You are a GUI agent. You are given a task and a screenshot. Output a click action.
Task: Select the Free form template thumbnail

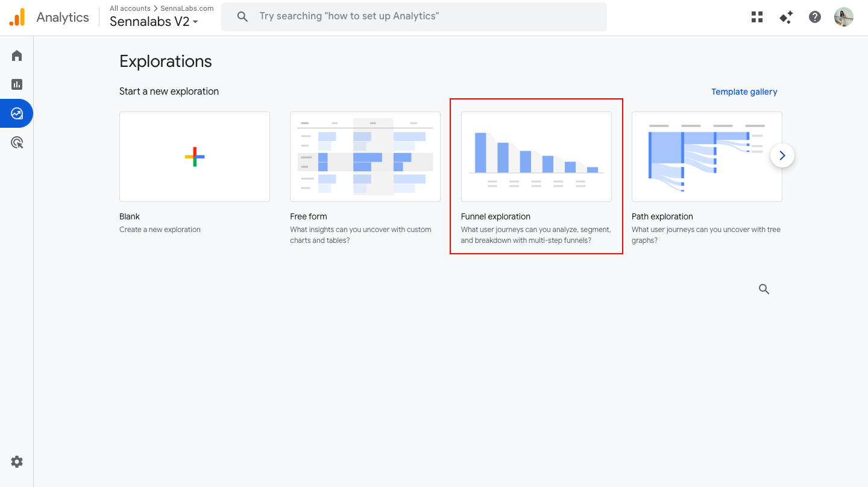coord(365,157)
